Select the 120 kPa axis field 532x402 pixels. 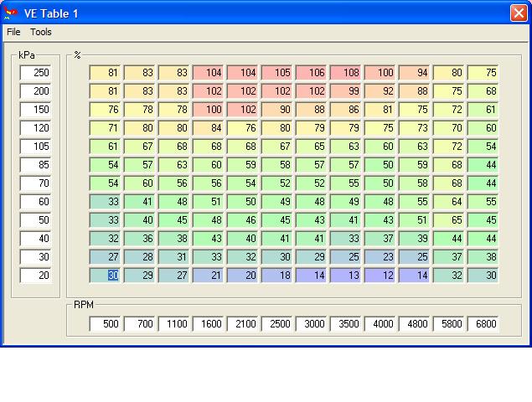(36, 128)
